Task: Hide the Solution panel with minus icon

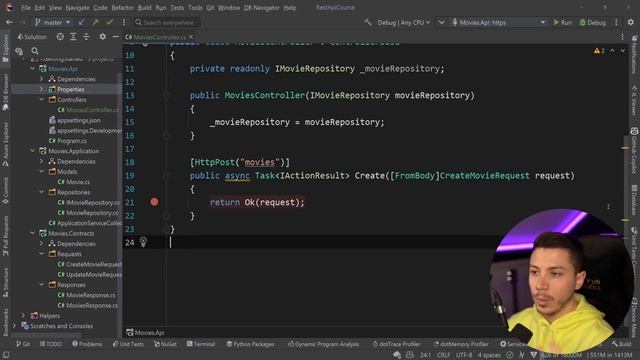Action: pos(116,37)
